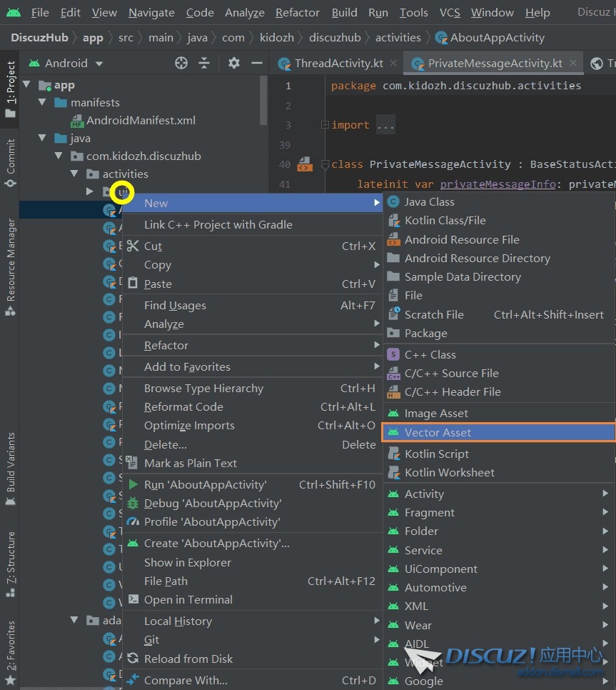Viewport: 616px width, 690px height.
Task: Open Project panel settings gear
Action: coord(233,64)
